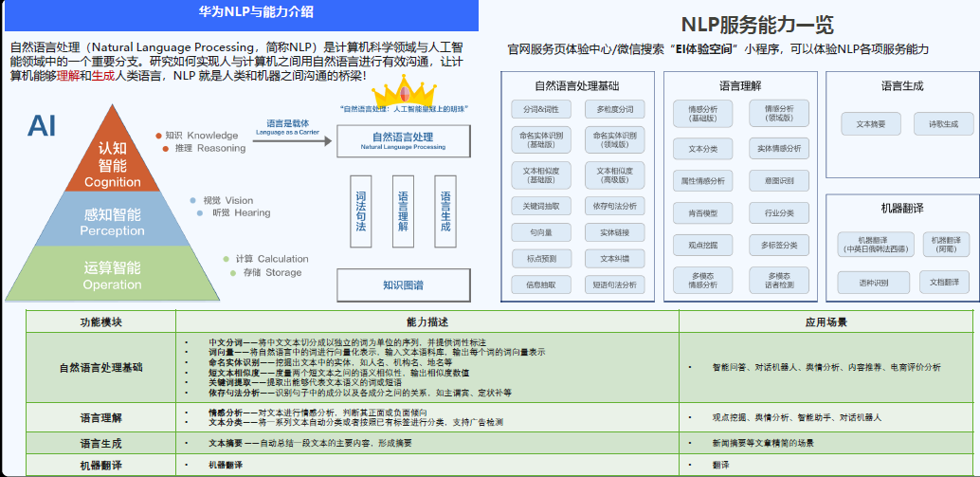
Task: Select the vertical 词法句法 box
Action: click(x=360, y=211)
